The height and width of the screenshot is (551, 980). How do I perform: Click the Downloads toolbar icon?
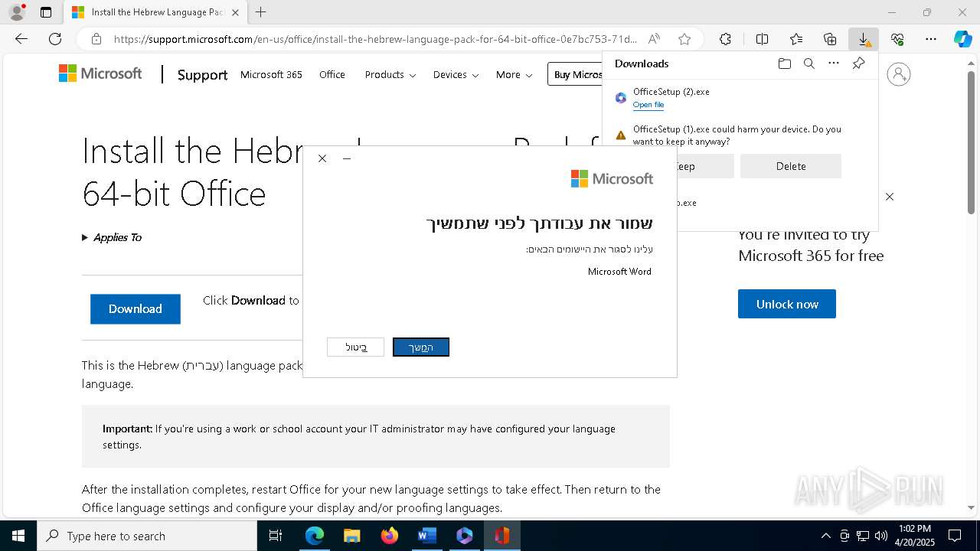(x=864, y=39)
